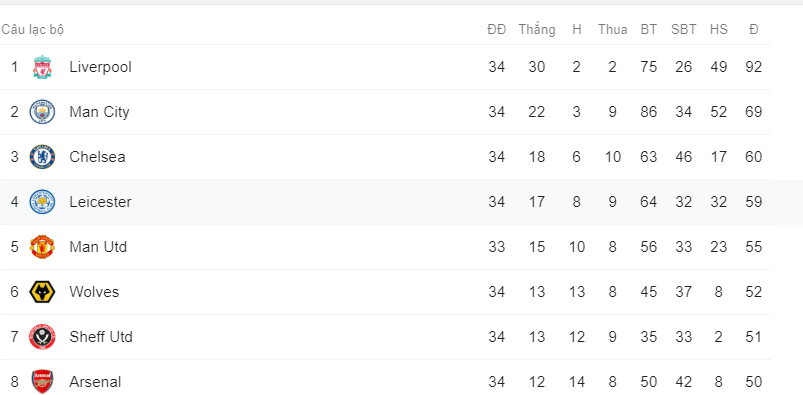
Task: Open the Man City team name link
Action: pyautogui.click(x=99, y=112)
